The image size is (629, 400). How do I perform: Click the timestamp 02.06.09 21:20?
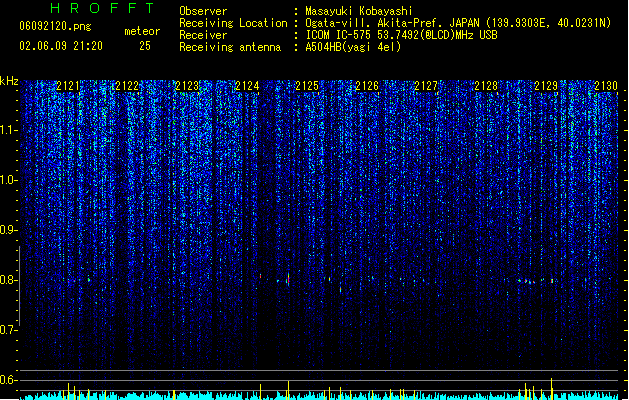pos(61,46)
